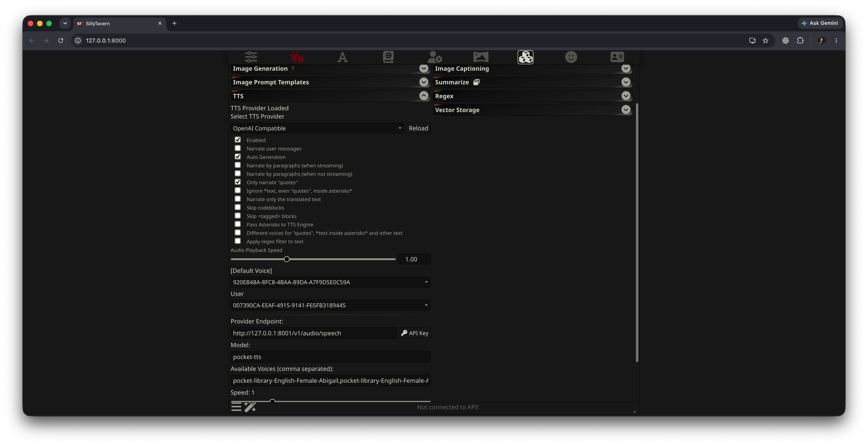Click the install app icon in address bar

(x=752, y=40)
